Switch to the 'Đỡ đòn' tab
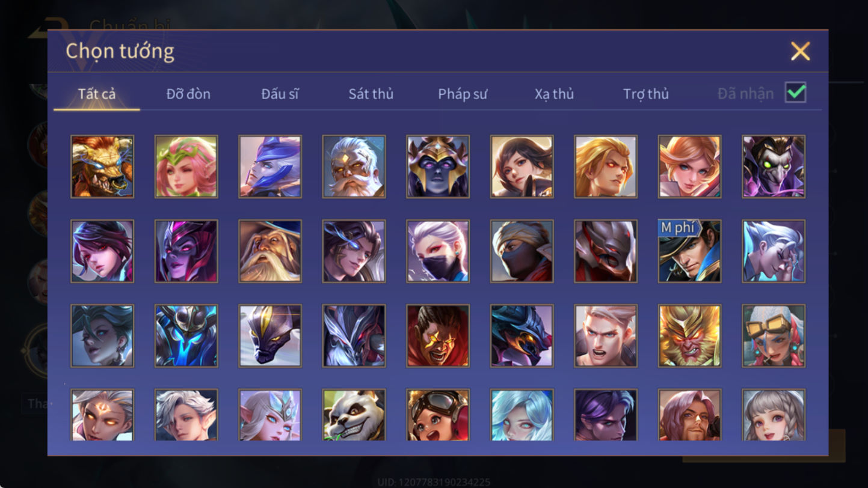 coord(188,94)
